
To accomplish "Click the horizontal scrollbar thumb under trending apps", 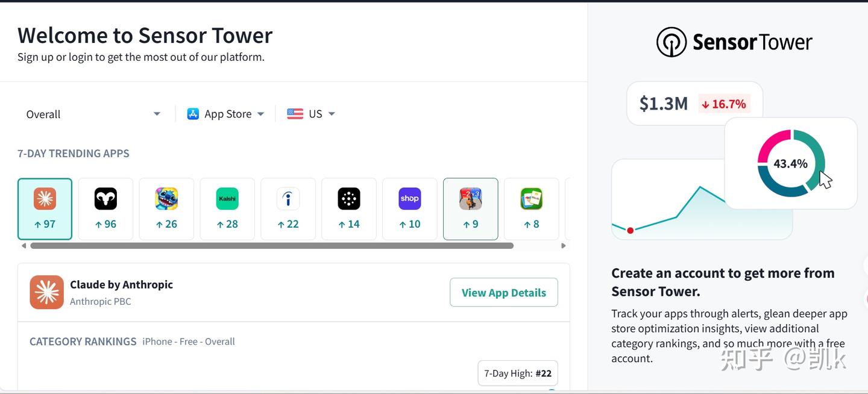I will click(272, 246).
